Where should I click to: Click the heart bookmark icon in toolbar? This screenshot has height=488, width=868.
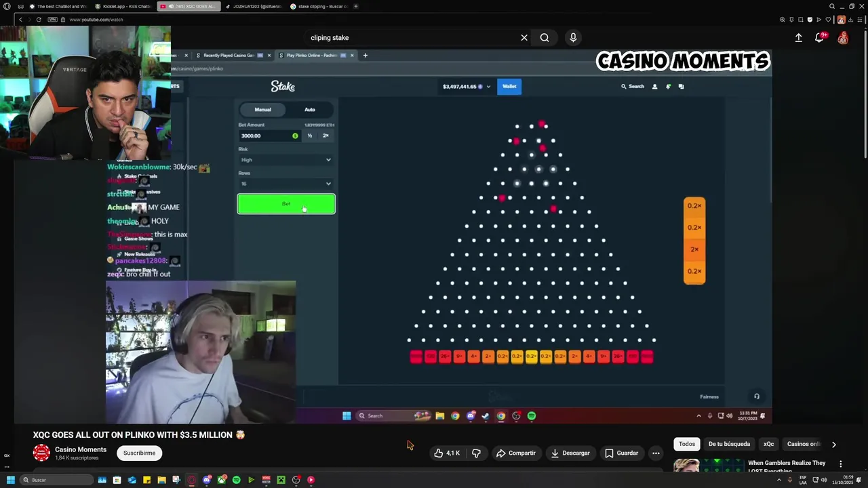point(827,20)
